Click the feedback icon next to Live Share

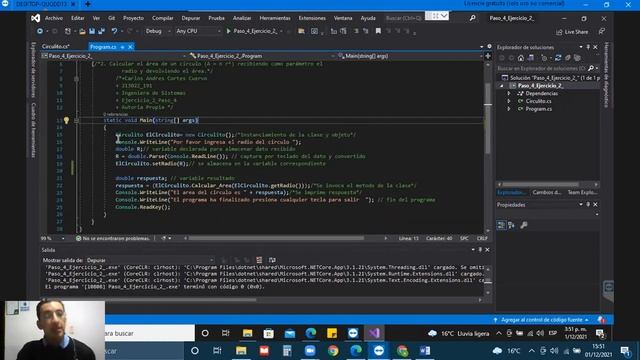602,31
